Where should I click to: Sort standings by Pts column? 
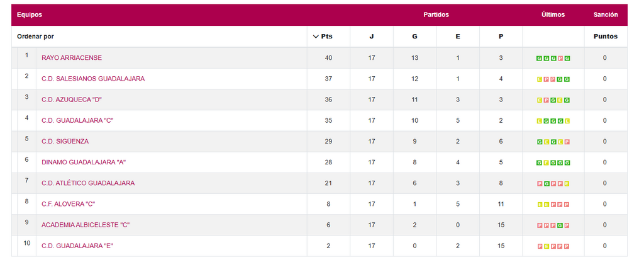[323, 37]
